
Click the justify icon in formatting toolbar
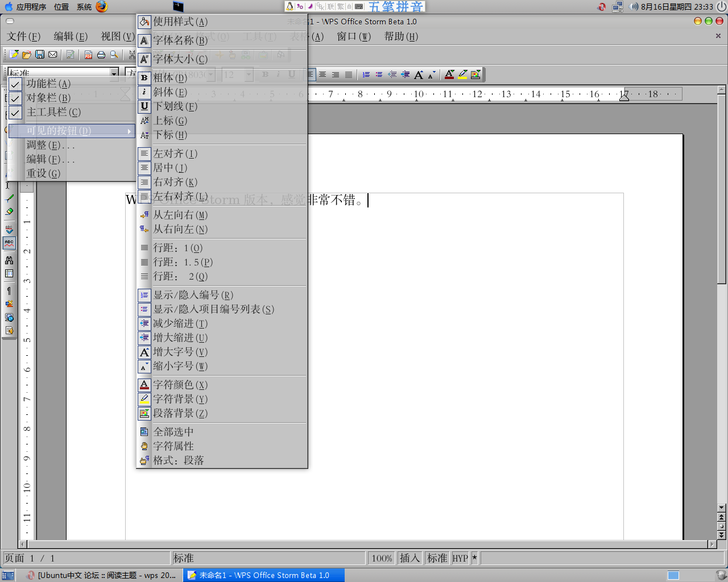[349, 74]
